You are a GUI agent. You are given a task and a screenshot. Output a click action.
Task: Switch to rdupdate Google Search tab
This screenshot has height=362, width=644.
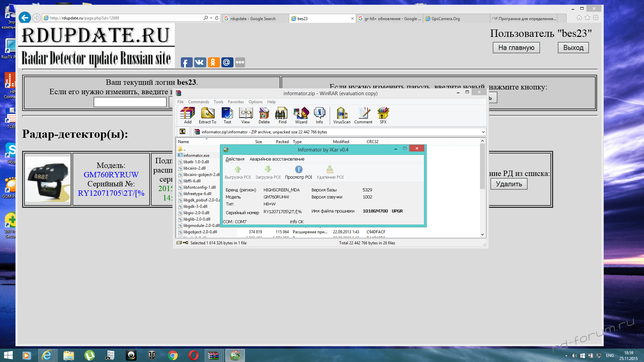[x=255, y=18]
